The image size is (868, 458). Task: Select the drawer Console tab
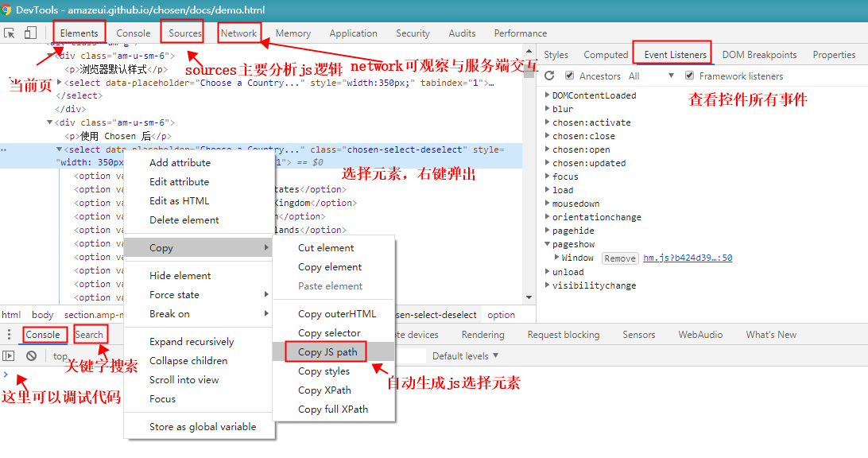(43, 335)
